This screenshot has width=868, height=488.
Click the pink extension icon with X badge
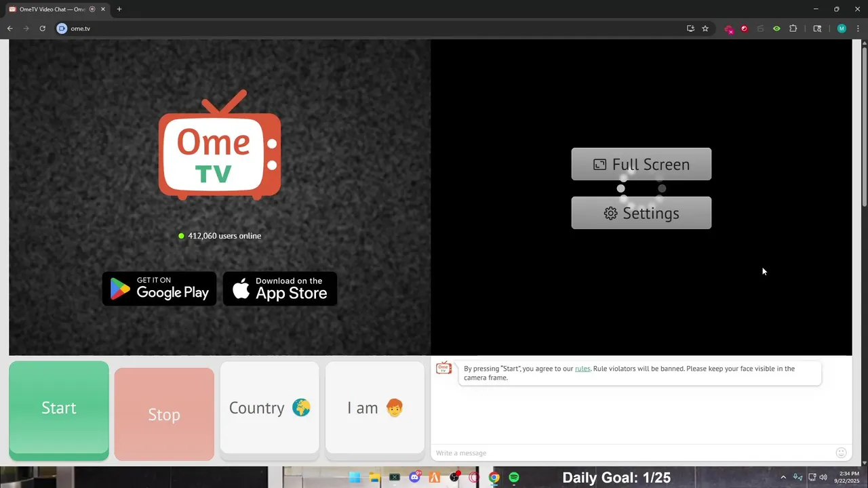pos(729,29)
